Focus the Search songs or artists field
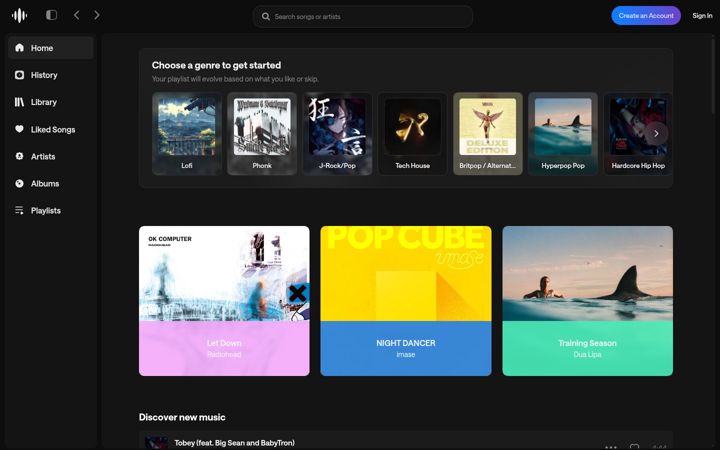Image resolution: width=720 pixels, height=450 pixels. (363, 17)
